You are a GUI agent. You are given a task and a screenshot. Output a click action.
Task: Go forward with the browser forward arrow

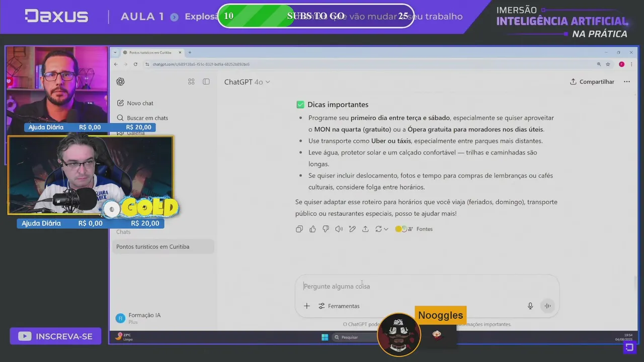125,64
